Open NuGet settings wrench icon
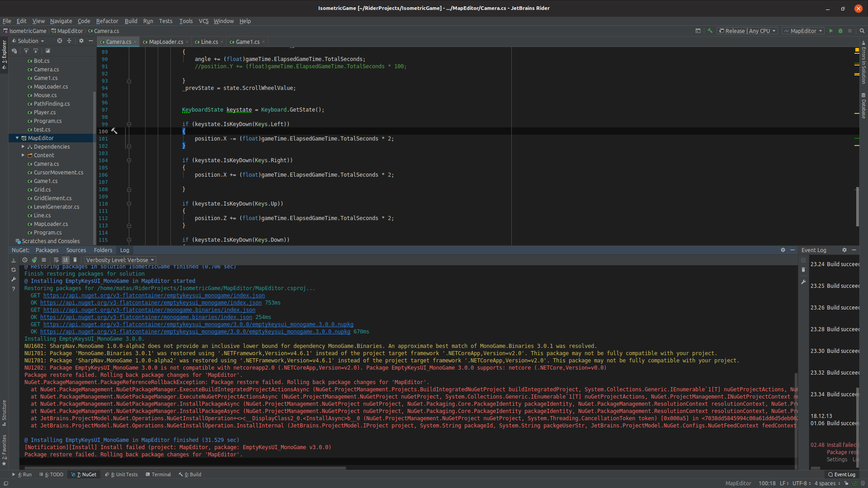This screenshot has height=488, width=868. tap(14, 279)
